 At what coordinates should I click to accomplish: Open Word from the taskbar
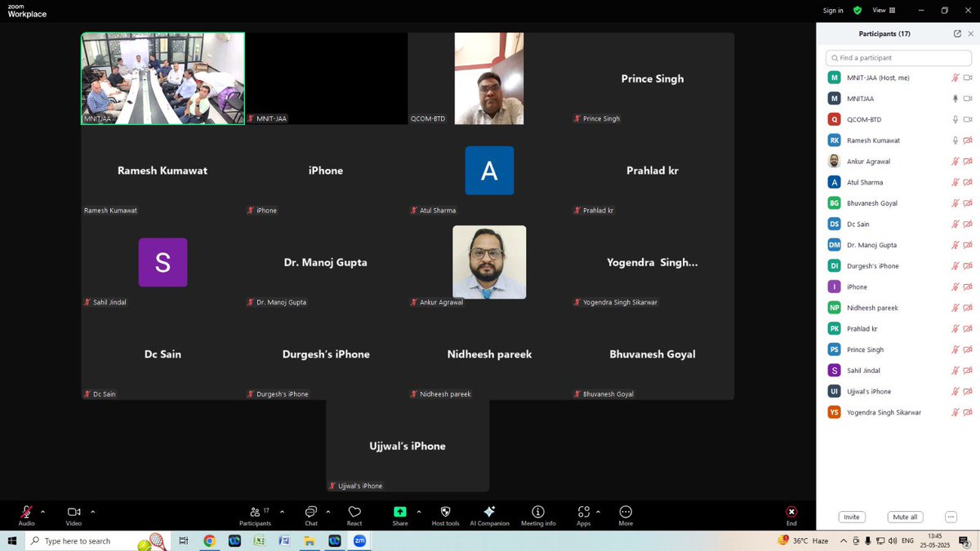coord(284,540)
